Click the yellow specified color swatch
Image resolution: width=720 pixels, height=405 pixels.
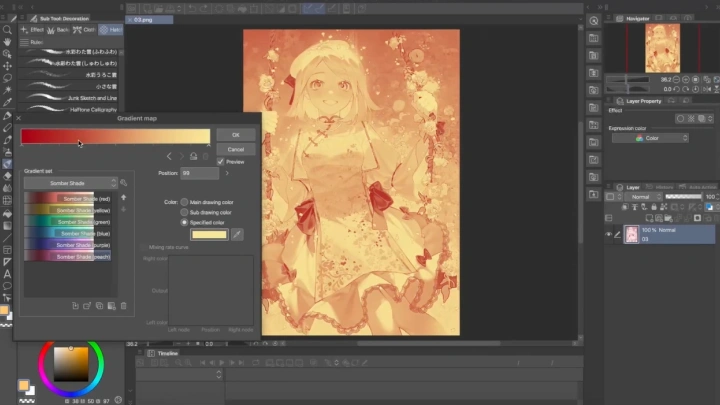pyautogui.click(x=209, y=234)
